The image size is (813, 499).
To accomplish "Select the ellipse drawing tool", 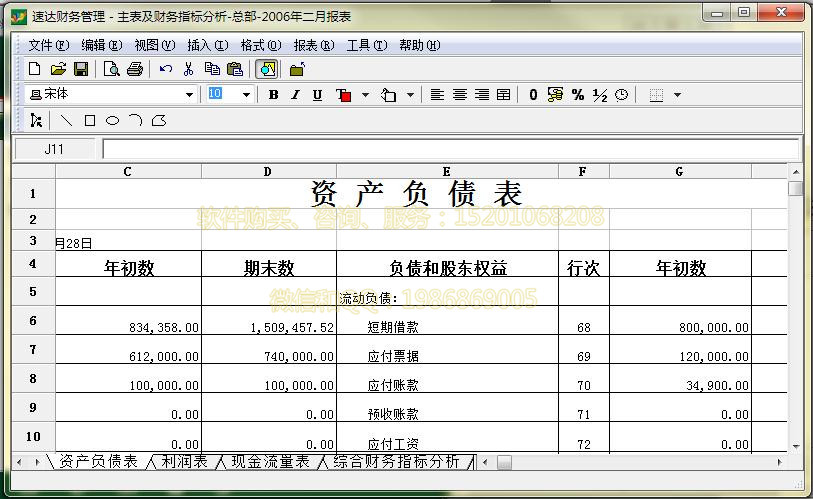I will click(112, 121).
